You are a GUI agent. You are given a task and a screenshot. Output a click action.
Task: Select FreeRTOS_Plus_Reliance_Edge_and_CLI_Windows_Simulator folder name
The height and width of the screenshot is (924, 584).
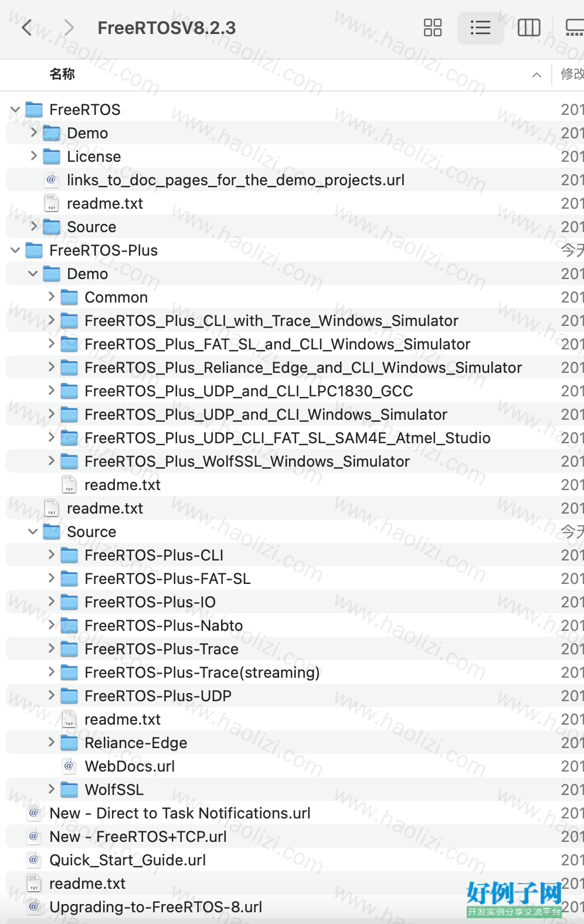click(x=303, y=368)
